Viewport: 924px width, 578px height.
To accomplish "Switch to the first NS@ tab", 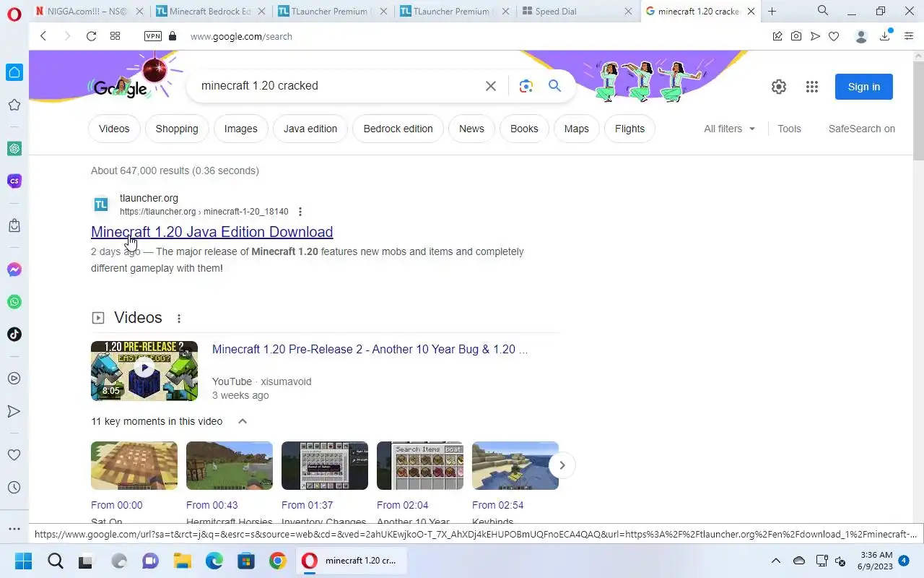I will tap(90, 11).
